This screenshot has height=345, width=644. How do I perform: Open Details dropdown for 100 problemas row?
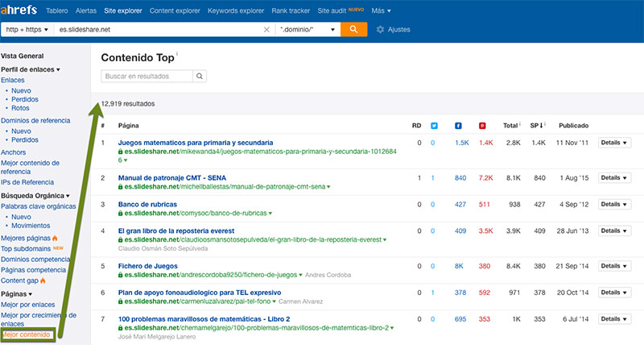pos(614,319)
